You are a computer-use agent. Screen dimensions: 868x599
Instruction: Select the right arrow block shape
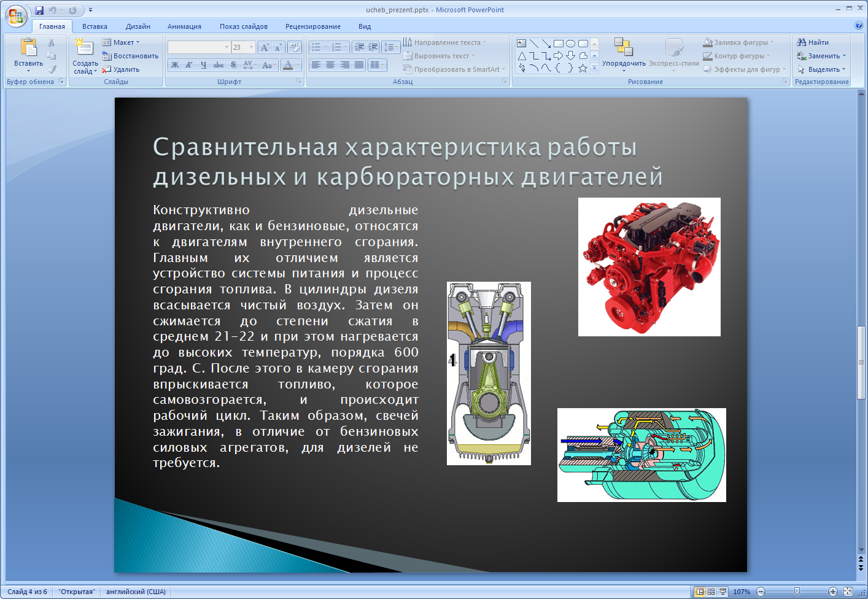(559, 56)
